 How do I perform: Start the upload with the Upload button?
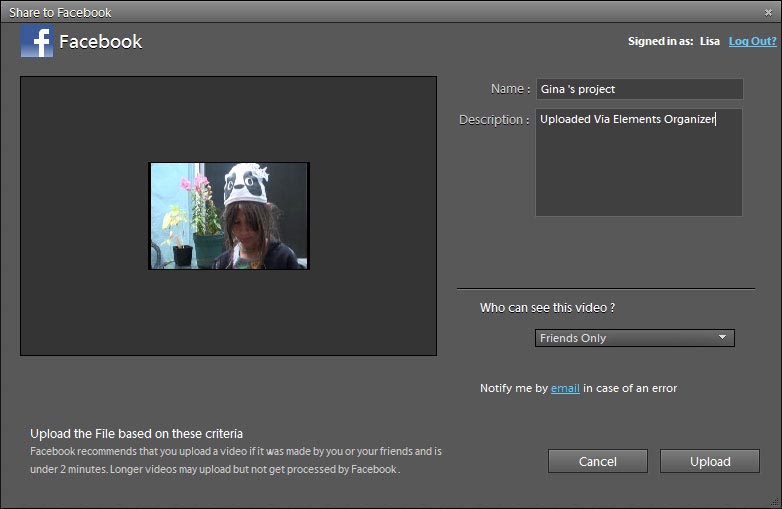click(x=710, y=461)
